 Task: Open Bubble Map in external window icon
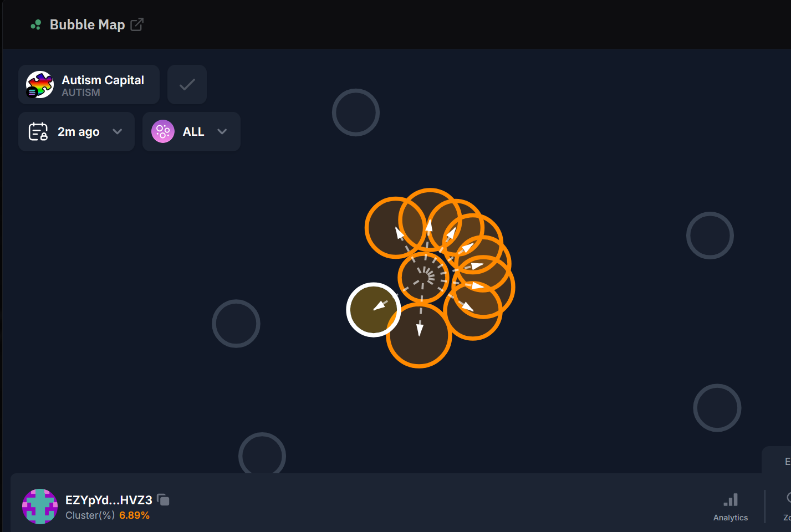[x=137, y=24]
